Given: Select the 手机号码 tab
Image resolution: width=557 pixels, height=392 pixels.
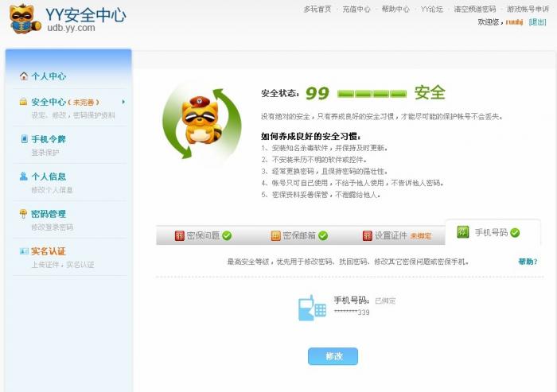Looking at the screenshot, I should [x=493, y=232].
